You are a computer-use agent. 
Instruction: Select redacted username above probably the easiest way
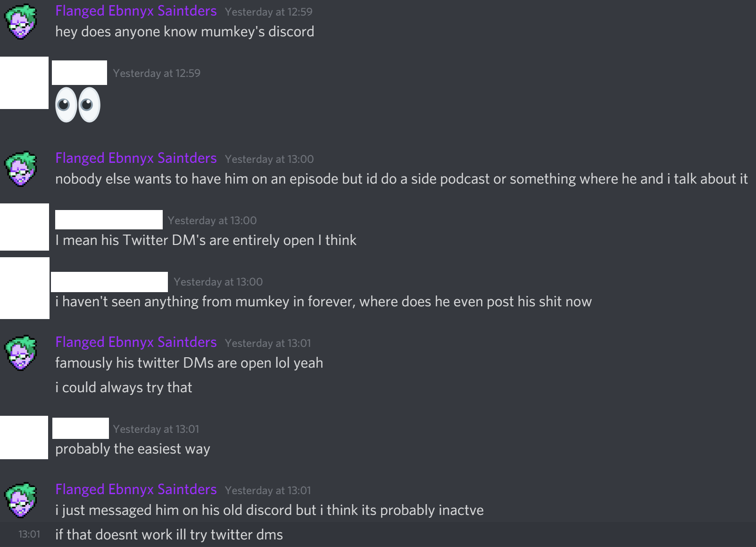[81, 428]
